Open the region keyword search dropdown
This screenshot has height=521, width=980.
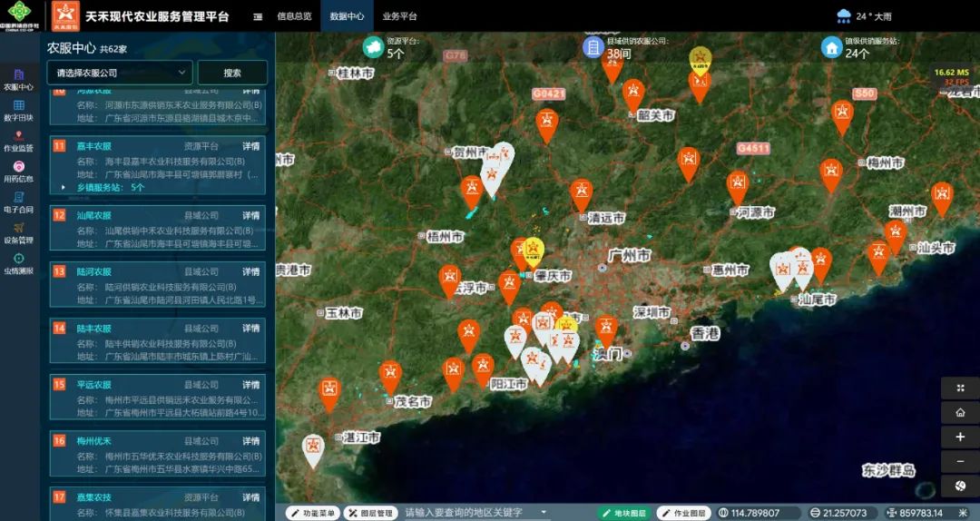[544, 512]
